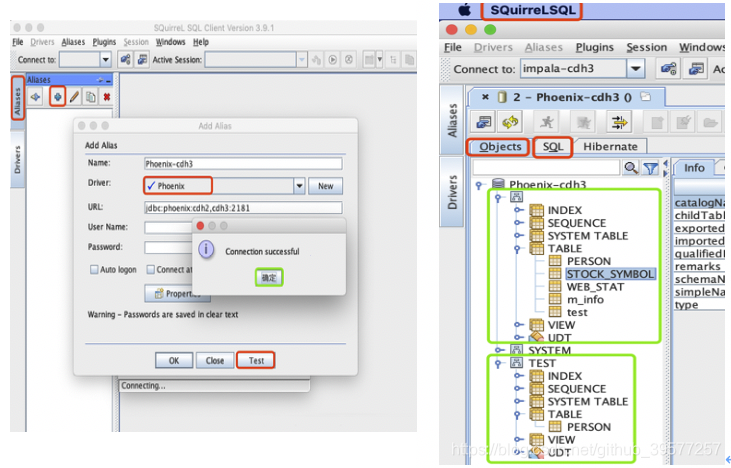The height and width of the screenshot is (468, 731).
Task: Open the impala-cdh3 Connect to dropdown
Action: (x=635, y=69)
